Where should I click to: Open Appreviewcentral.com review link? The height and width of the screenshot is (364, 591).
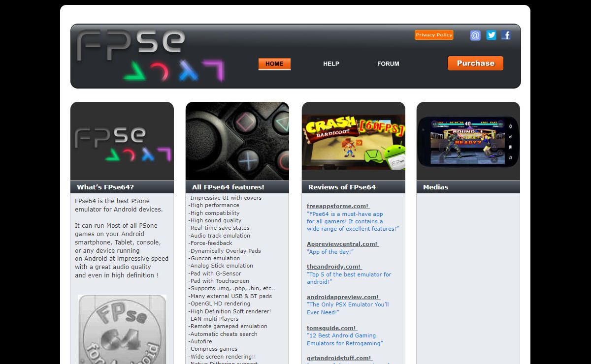[343, 244]
